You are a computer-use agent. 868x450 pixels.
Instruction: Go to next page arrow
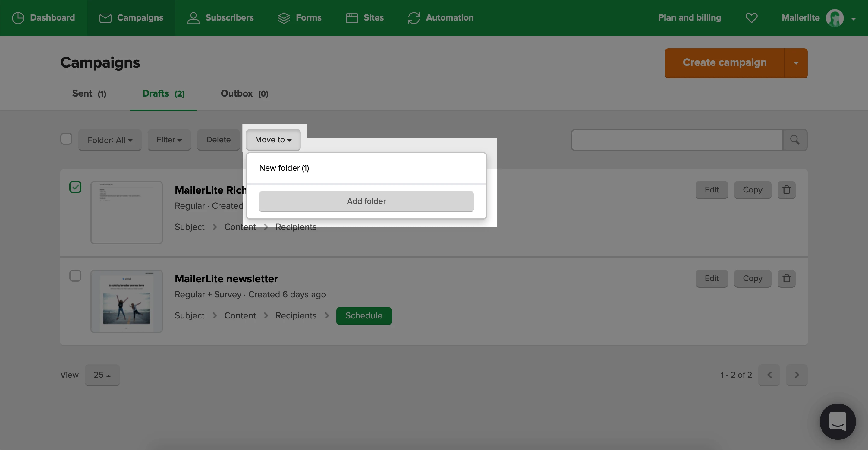[x=797, y=375]
